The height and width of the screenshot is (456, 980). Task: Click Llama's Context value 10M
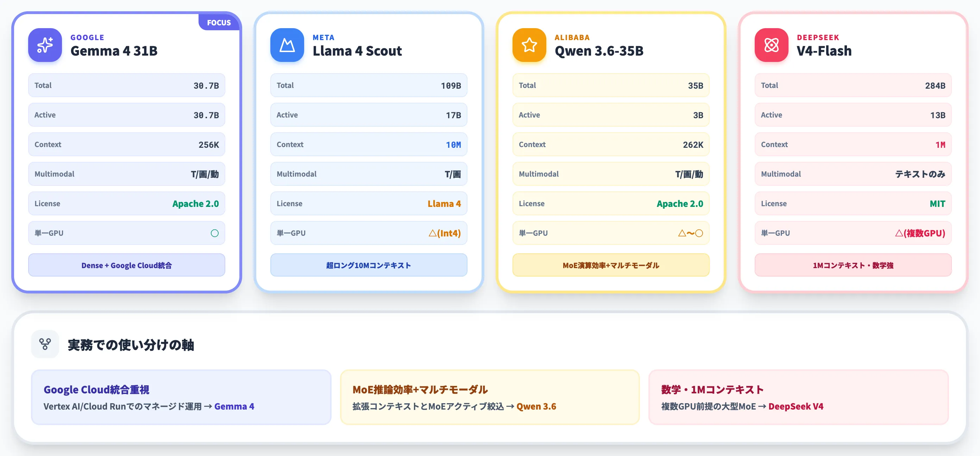pyautogui.click(x=453, y=145)
